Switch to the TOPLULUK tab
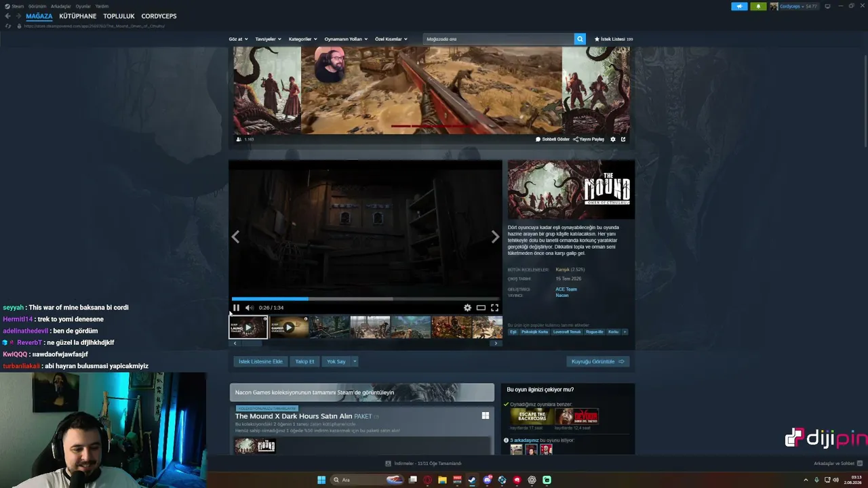868x488 pixels. pos(119,16)
